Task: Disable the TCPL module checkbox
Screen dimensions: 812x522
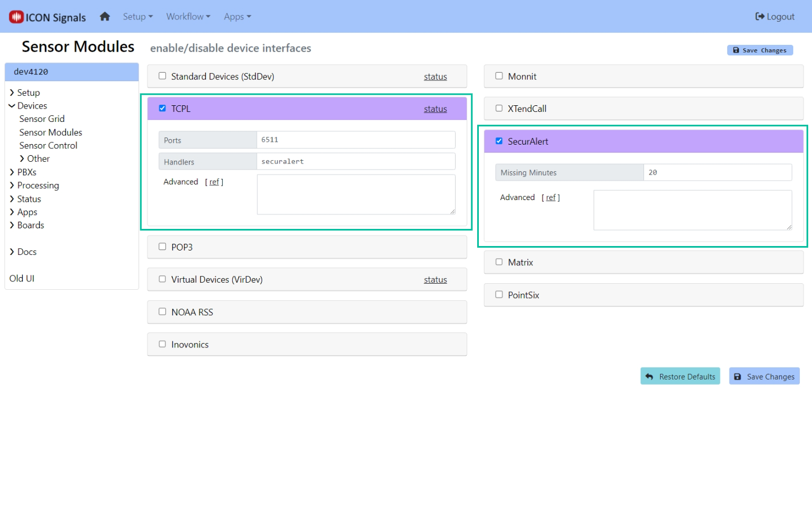Action: tap(162, 109)
